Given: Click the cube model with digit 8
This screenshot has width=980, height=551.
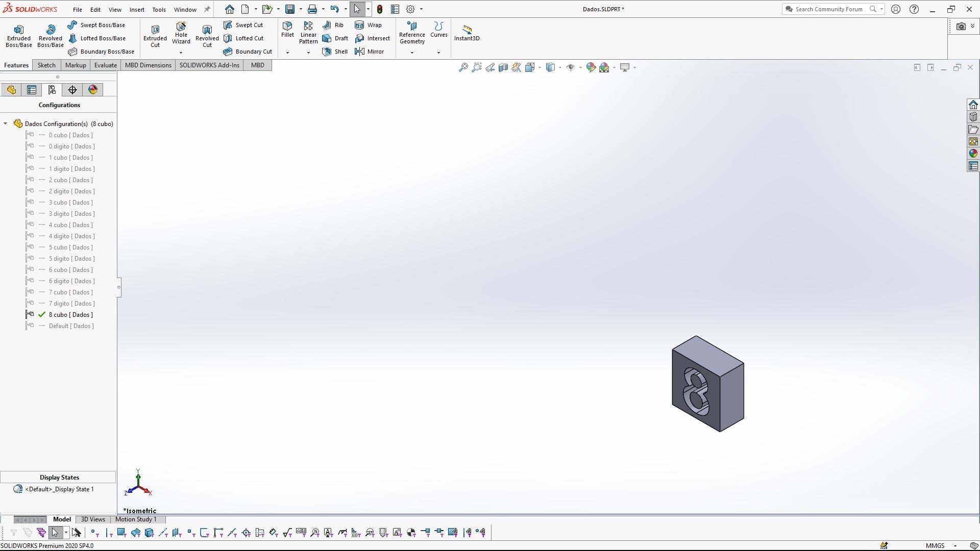Looking at the screenshot, I should click(x=707, y=384).
